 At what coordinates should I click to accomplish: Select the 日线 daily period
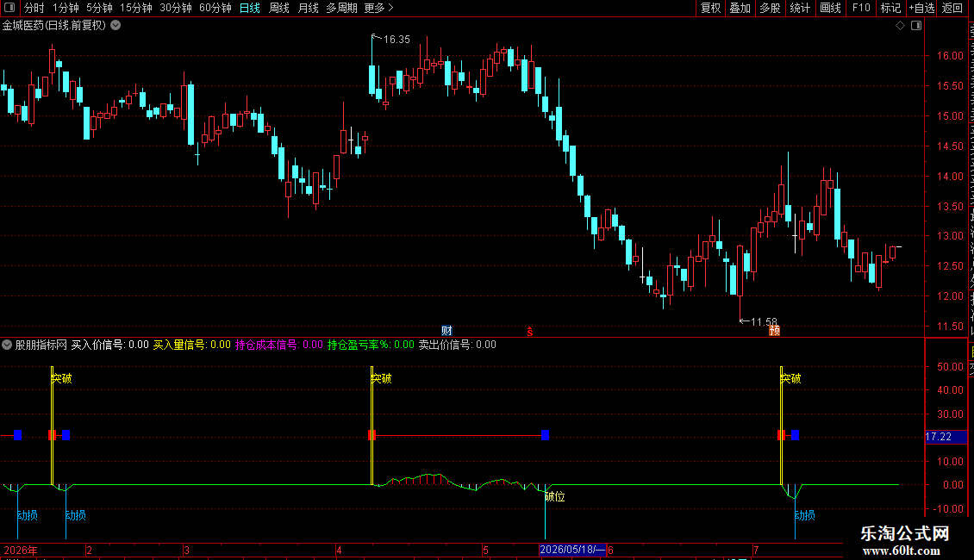[250, 8]
